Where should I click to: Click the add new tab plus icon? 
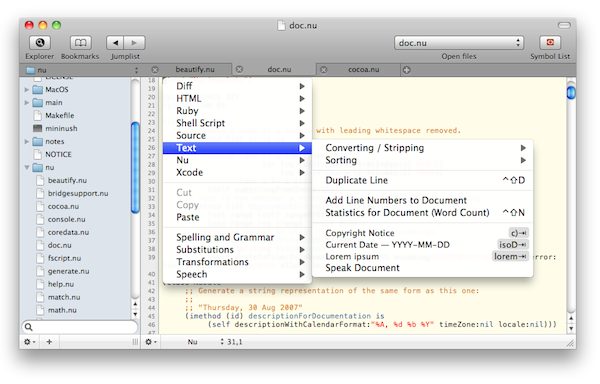(406, 70)
